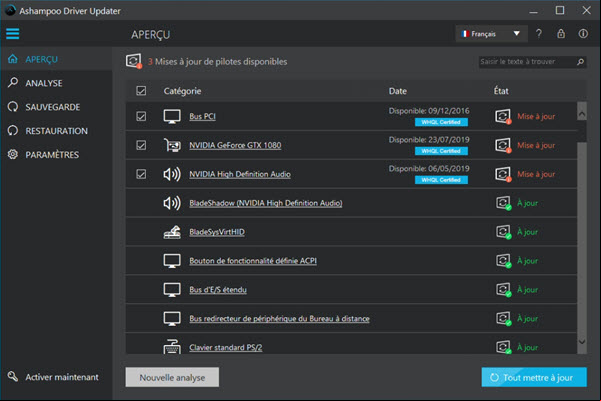Uncheck the Bus PCI checkbox
Viewport: 601px width, 401px height.
coord(141,116)
